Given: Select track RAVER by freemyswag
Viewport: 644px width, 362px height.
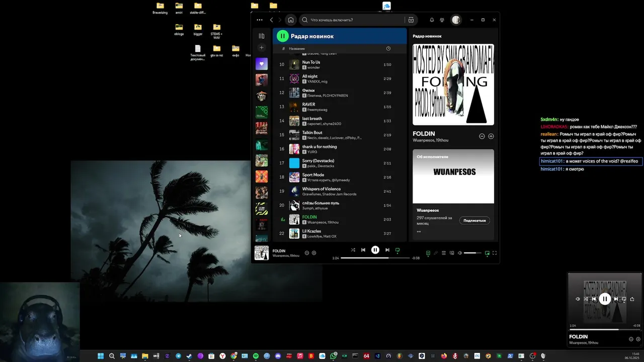Looking at the screenshot, I should (x=340, y=107).
